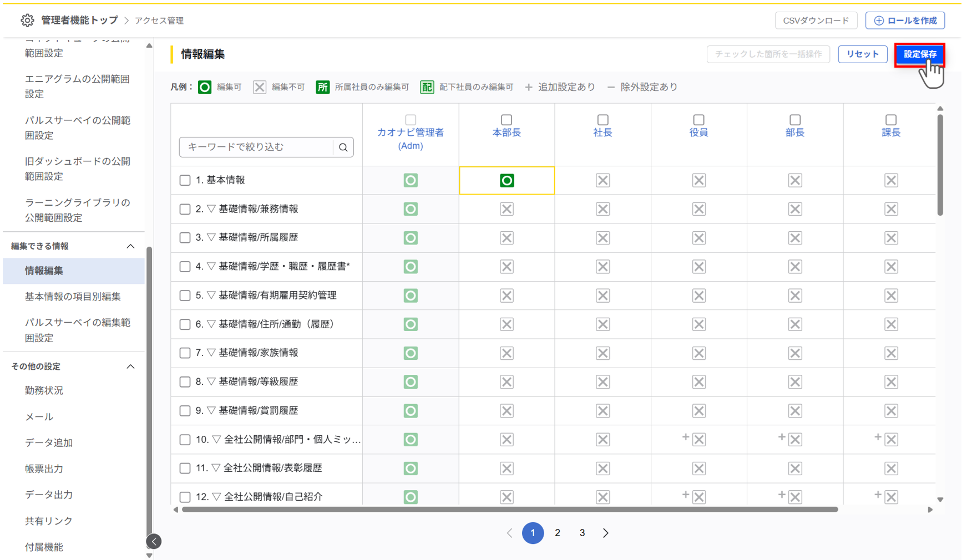Check the 11. 全社公開情報/表彰履歴 row checkbox
The width and height of the screenshot is (962, 560).
pyautogui.click(x=185, y=469)
